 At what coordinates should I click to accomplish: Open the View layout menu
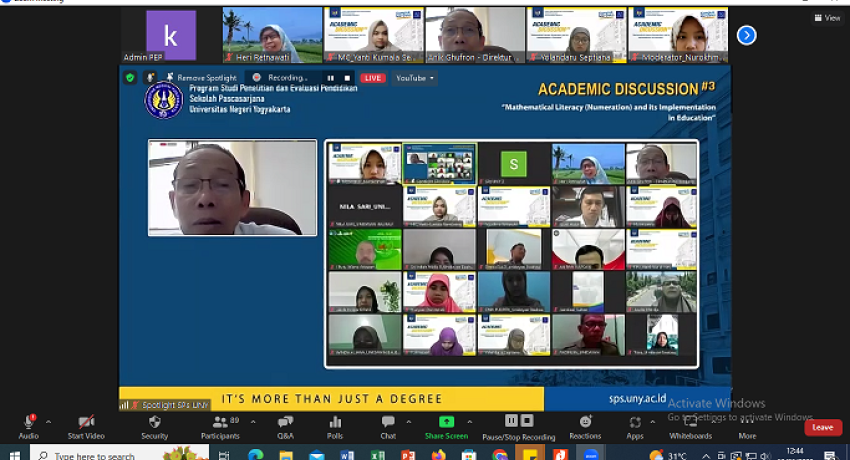tap(827, 18)
